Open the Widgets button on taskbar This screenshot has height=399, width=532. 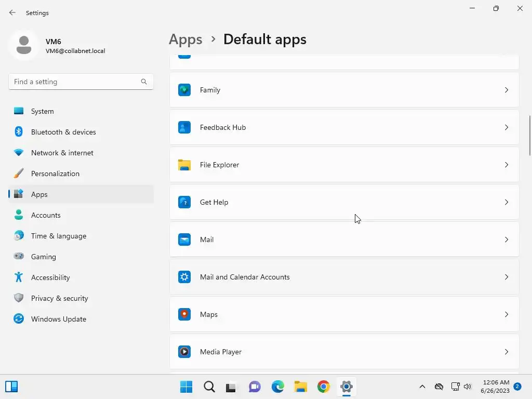click(x=11, y=387)
